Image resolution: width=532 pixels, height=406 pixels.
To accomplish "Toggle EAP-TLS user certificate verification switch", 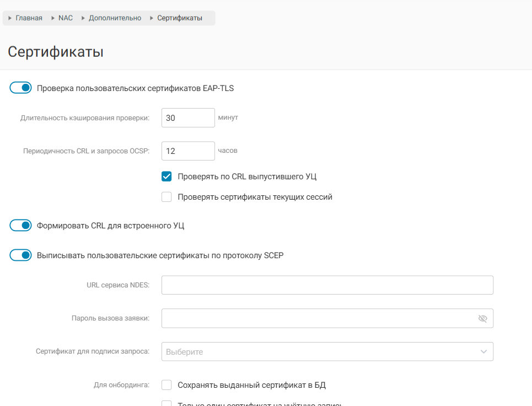I will click(x=21, y=88).
